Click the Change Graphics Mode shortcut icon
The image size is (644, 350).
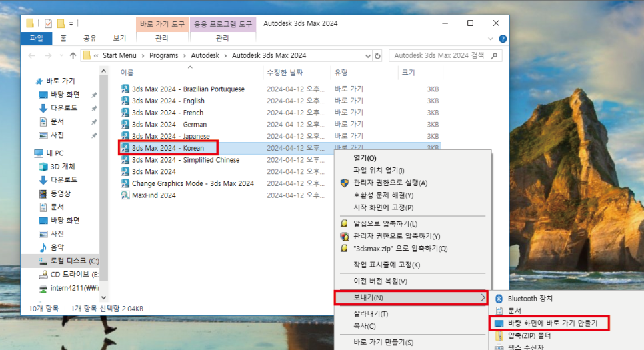[x=125, y=183]
